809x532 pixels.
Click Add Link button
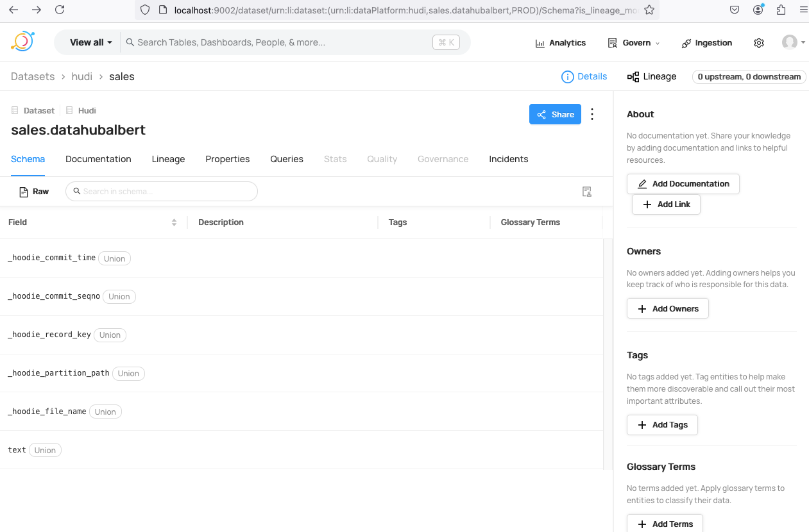click(x=666, y=204)
